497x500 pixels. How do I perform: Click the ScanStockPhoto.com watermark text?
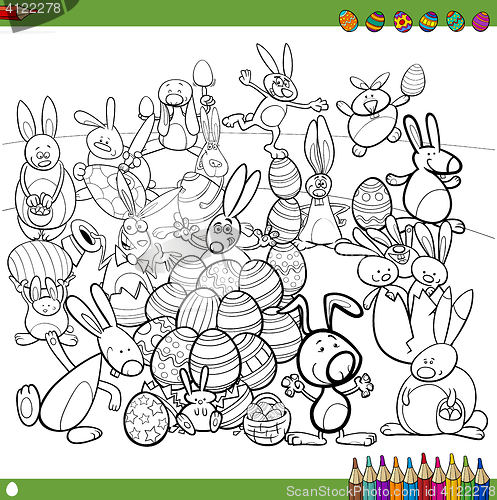coord(353,492)
